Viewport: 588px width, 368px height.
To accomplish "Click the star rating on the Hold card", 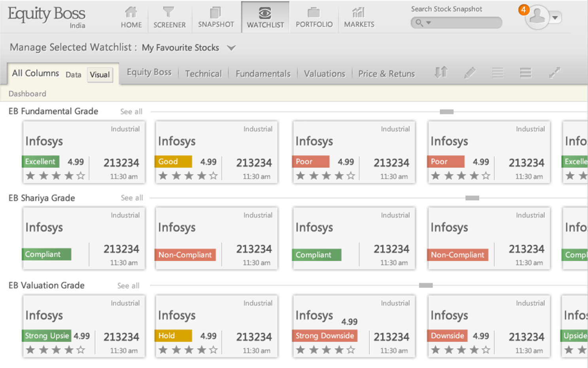I will point(188,350).
